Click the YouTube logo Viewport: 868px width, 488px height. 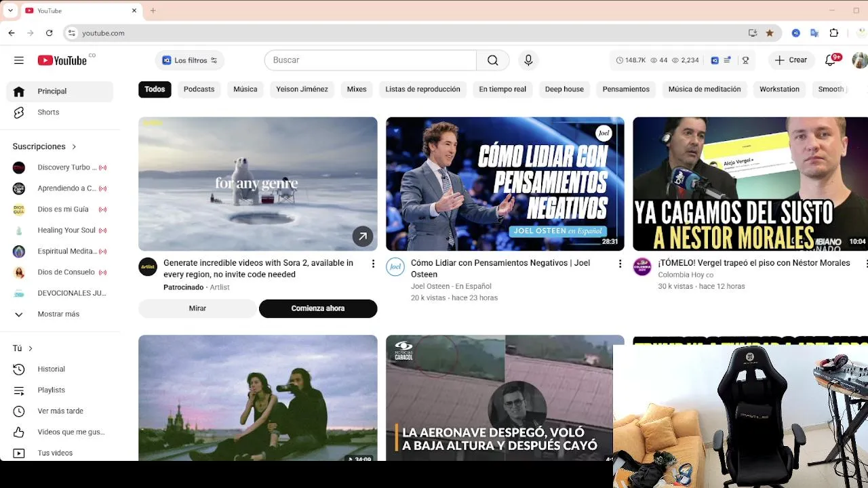62,60
